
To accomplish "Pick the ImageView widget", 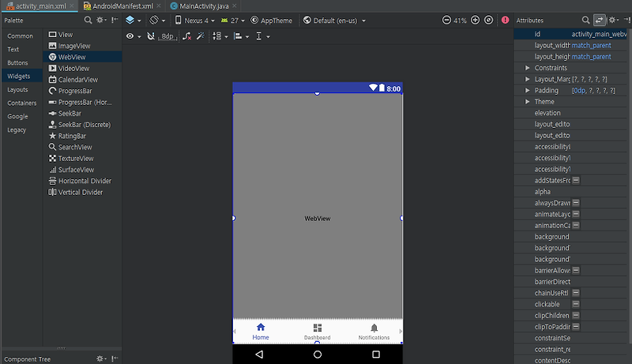I will (82, 46).
